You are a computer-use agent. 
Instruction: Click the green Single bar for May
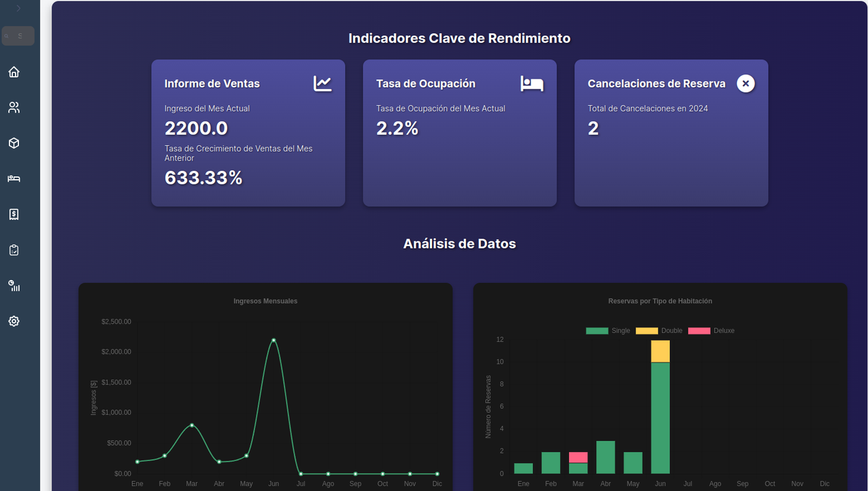pos(633,463)
